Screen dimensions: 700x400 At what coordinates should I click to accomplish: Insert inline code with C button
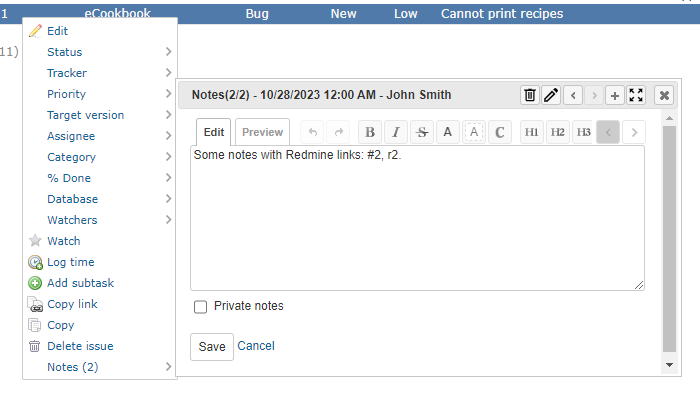(x=500, y=132)
